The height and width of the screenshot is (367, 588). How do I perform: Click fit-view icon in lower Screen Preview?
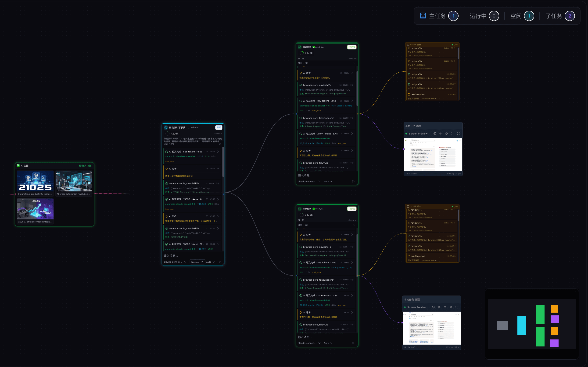click(451, 307)
